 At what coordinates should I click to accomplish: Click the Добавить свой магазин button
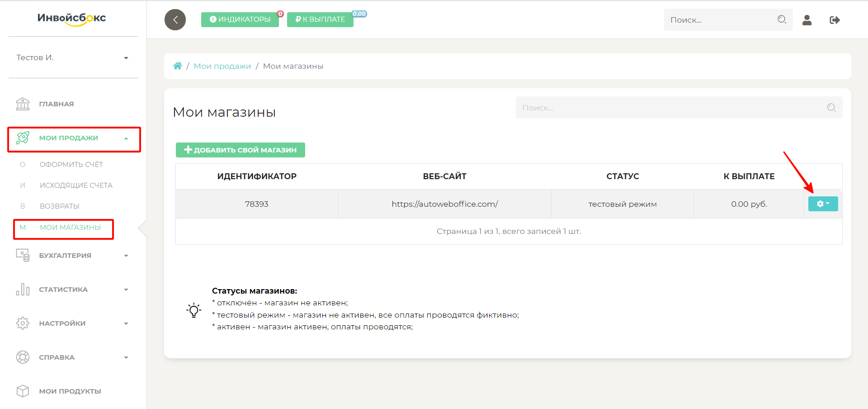pyautogui.click(x=241, y=150)
